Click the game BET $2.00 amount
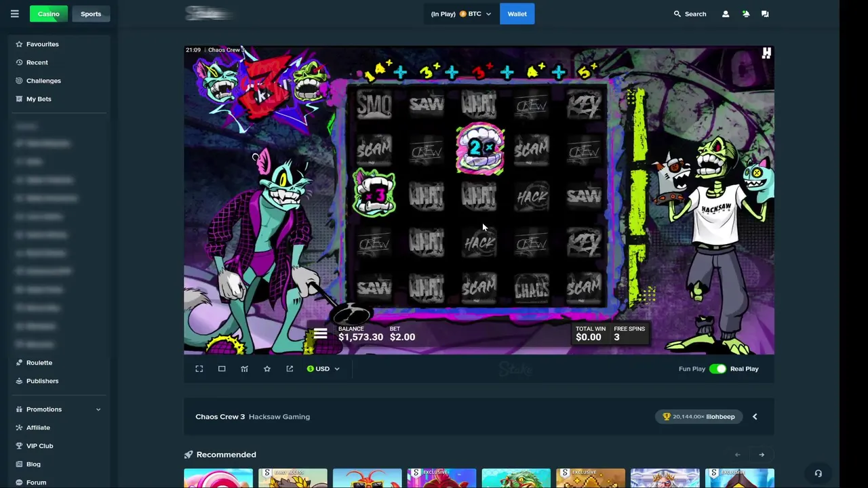Screen dimensions: 868x488 point(402,337)
